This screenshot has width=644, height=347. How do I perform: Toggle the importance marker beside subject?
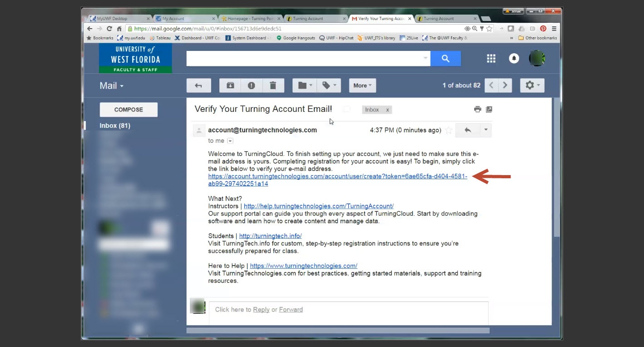347,109
